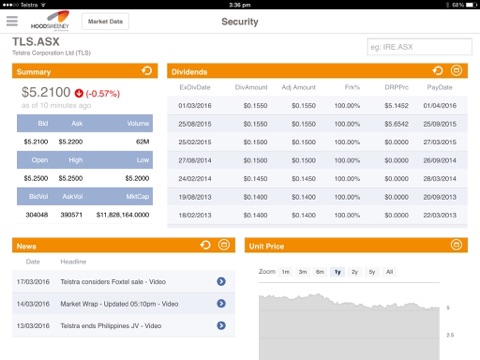Refresh the News panel
Viewport: 480px width, 360px height.
click(205, 245)
